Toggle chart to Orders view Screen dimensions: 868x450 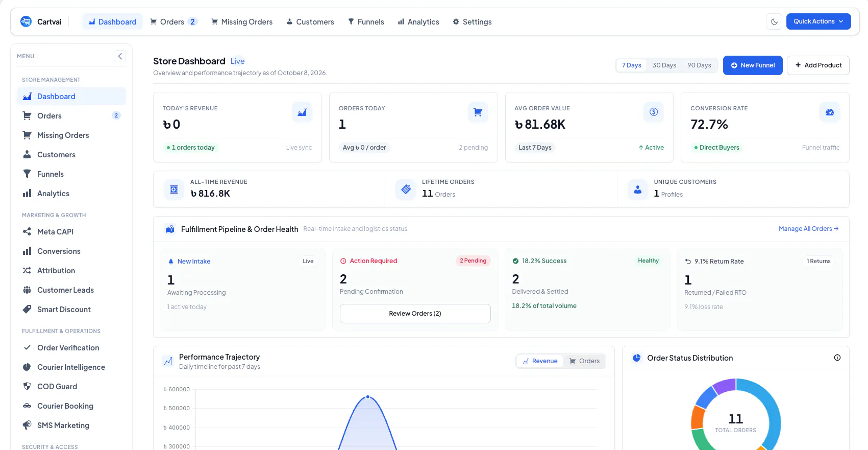[x=584, y=361]
